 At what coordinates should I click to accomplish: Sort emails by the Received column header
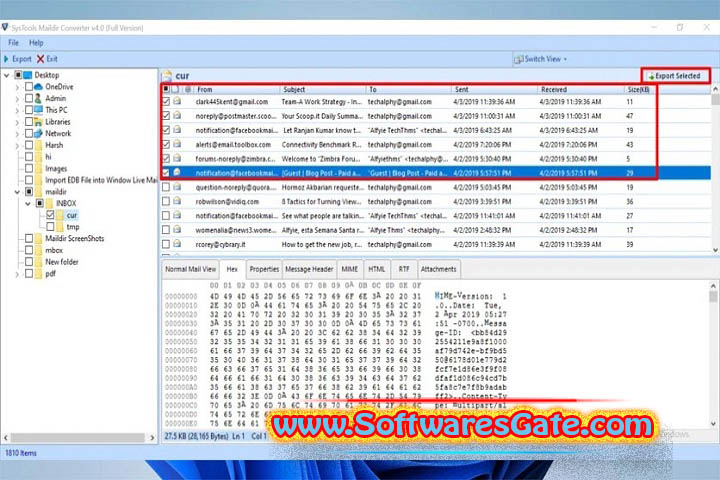(580, 89)
